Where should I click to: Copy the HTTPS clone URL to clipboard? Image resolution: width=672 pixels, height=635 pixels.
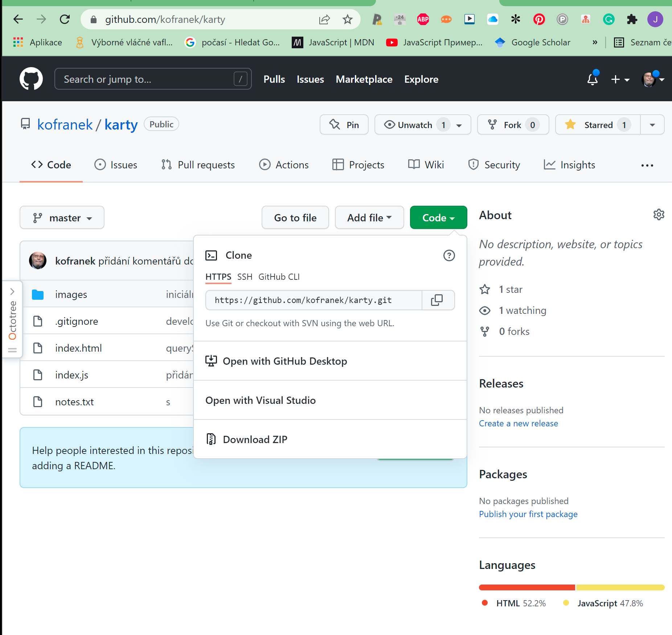pos(437,300)
